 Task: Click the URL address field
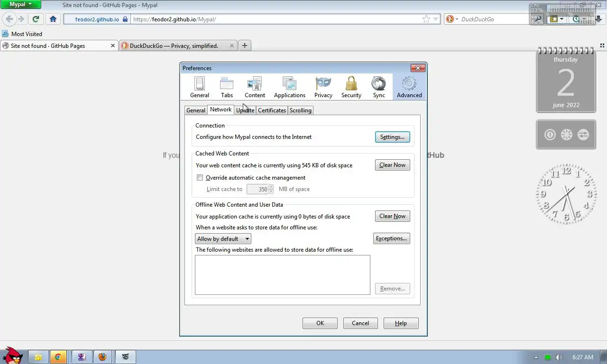(276, 19)
